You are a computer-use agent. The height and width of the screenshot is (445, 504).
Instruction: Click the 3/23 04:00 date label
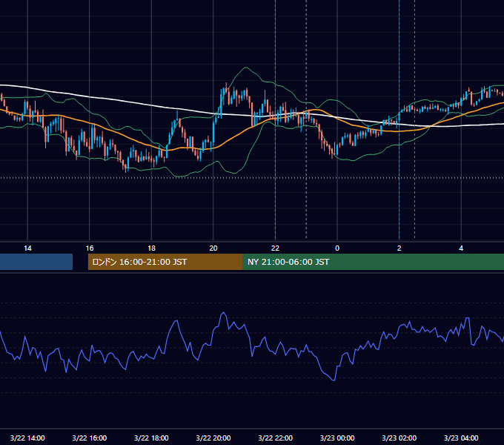coord(461,438)
